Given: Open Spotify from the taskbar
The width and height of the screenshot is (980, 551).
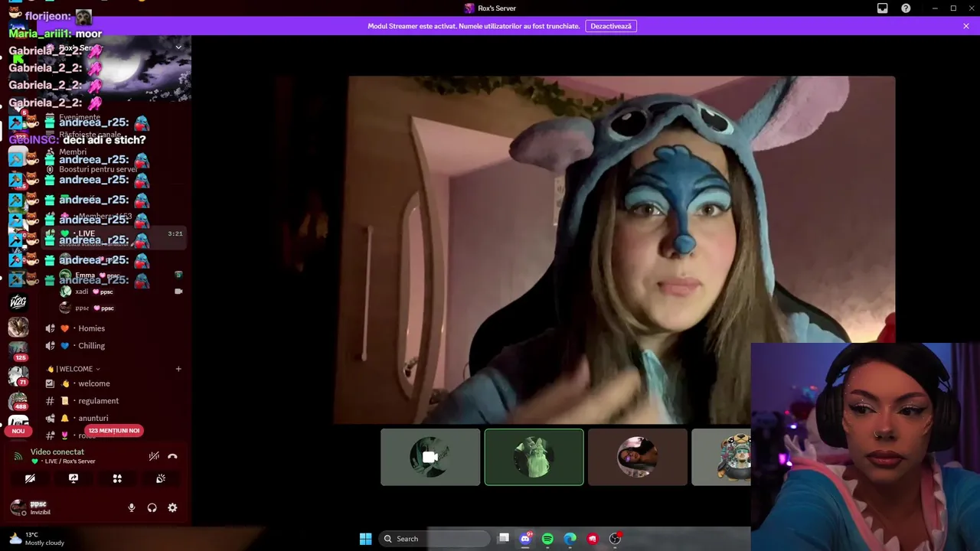Looking at the screenshot, I should (x=547, y=539).
